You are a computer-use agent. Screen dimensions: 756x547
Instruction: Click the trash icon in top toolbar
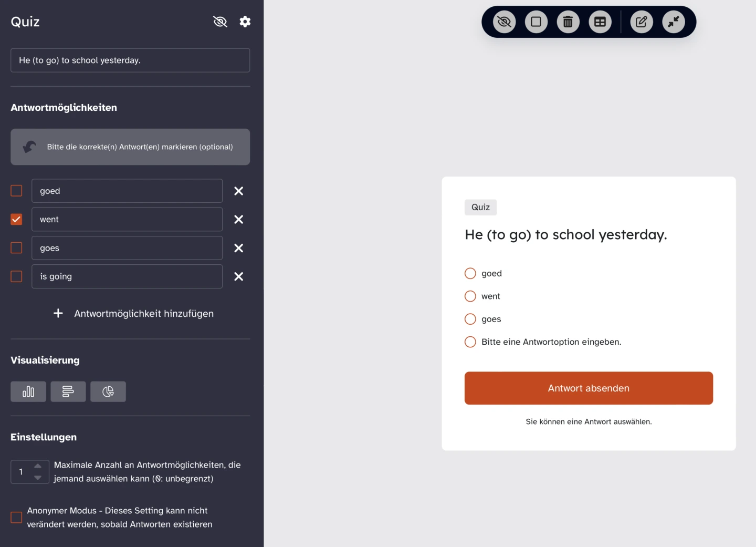(x=568, y=22)
